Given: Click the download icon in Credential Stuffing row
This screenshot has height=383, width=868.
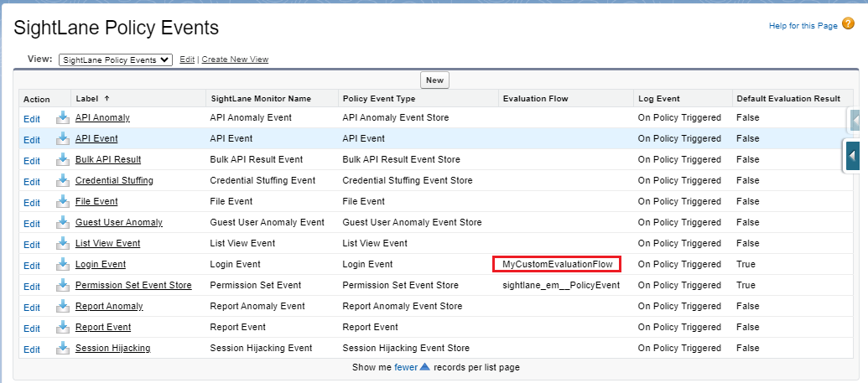Looking at the screenshot, I should coord(63,180).
